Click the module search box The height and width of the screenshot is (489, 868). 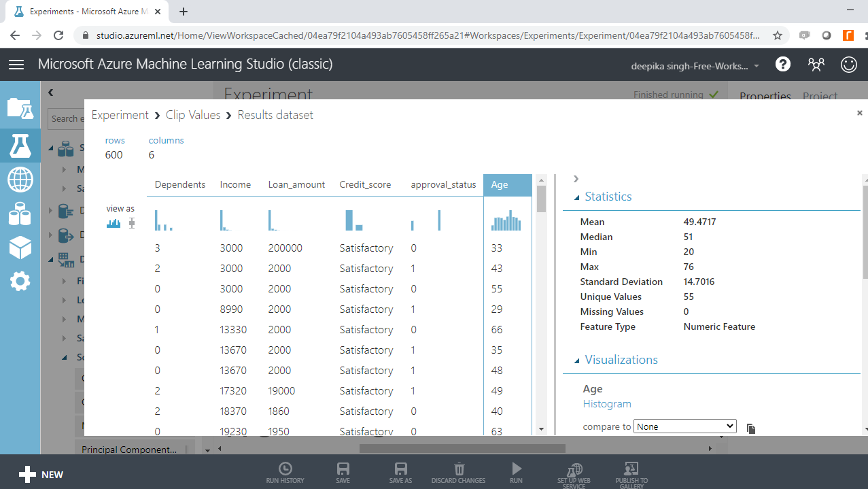click(x=67, y=118)
